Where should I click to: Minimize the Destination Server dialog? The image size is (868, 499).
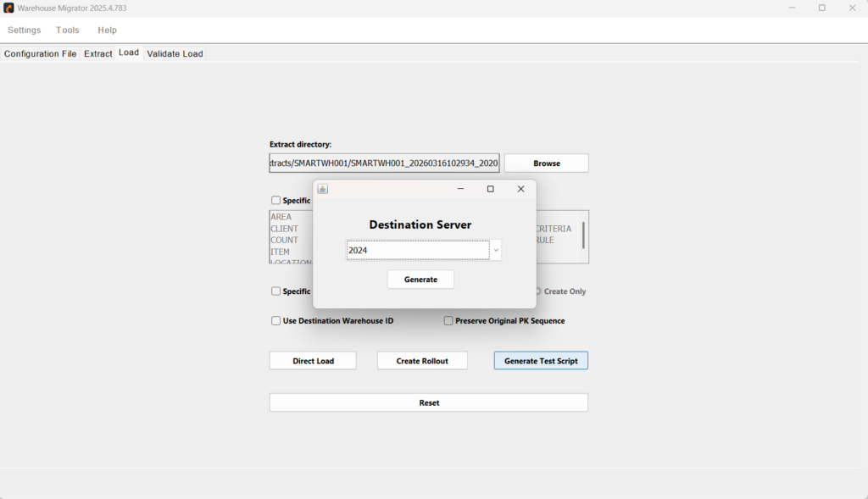tap(460, 189)
